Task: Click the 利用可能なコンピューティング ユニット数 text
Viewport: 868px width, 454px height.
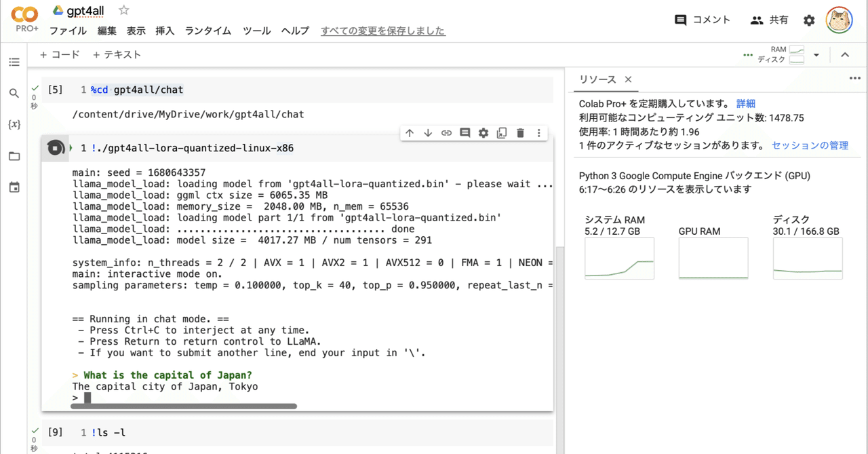Action: pos(692,117)
